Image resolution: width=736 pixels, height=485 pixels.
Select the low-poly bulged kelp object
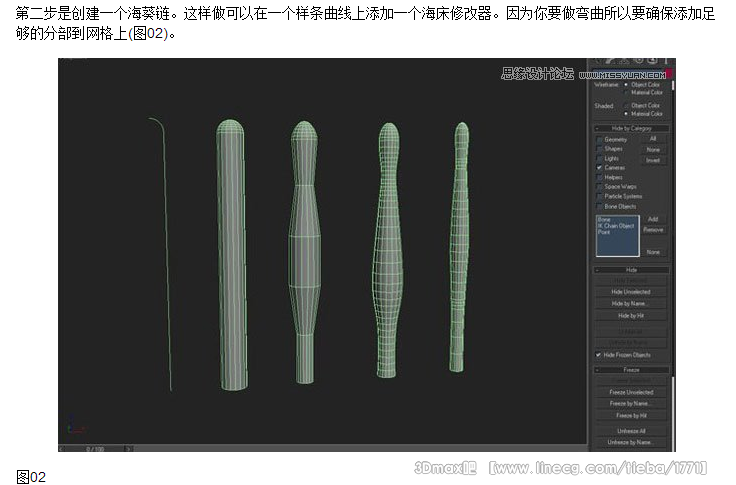tap(305, 253)
